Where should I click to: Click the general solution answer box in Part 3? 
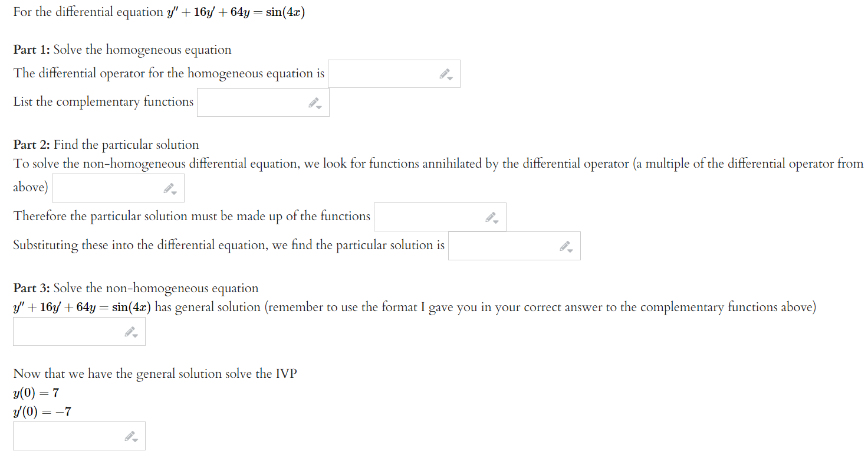71,331
